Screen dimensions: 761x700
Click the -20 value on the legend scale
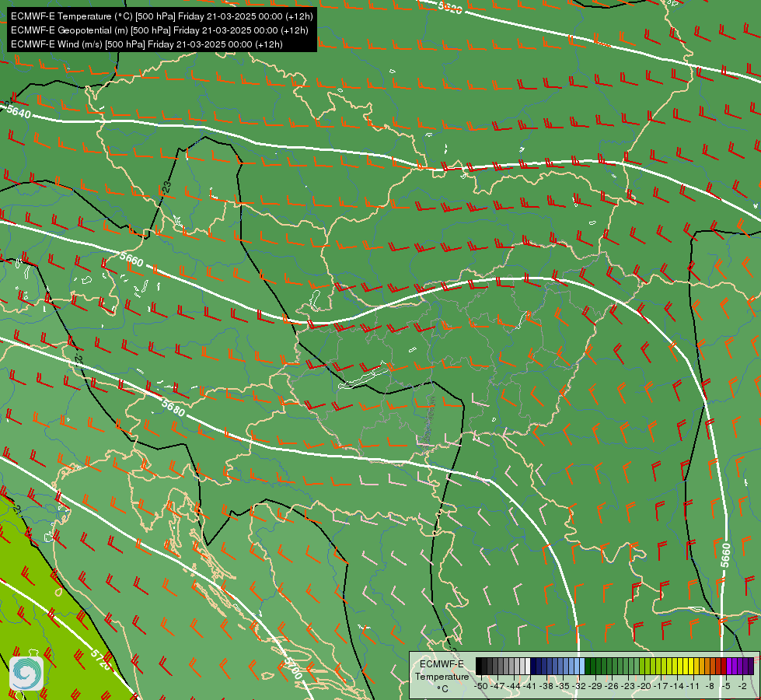coord(644,686)
